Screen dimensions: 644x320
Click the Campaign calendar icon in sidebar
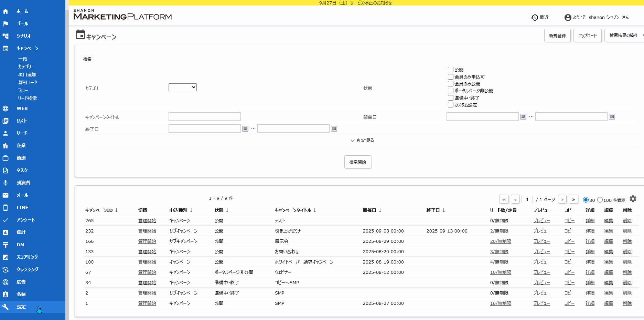6,49
